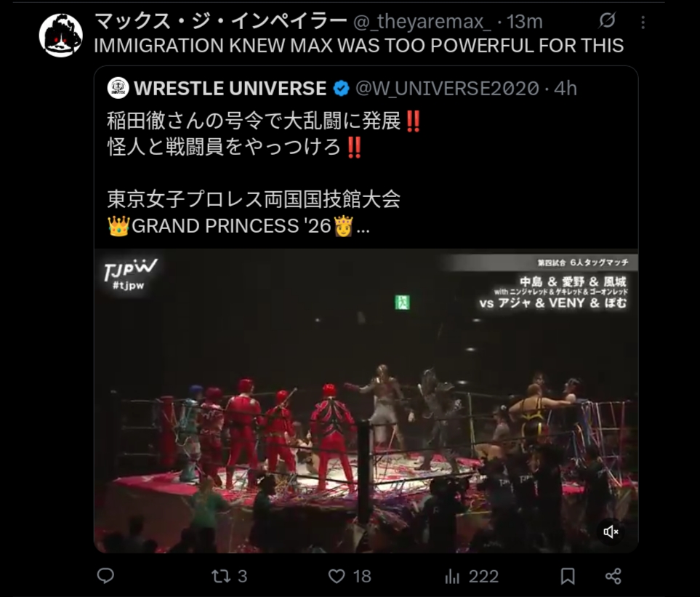Bookmark this tweet
This screenshot has width=700, height=597.
pyautogui.click(x=568, y=576)
